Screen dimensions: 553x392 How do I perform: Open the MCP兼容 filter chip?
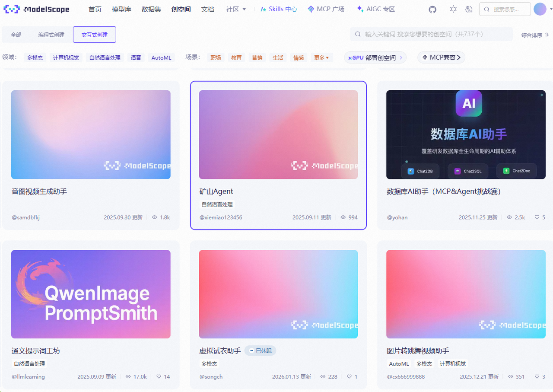pos(441,57)
